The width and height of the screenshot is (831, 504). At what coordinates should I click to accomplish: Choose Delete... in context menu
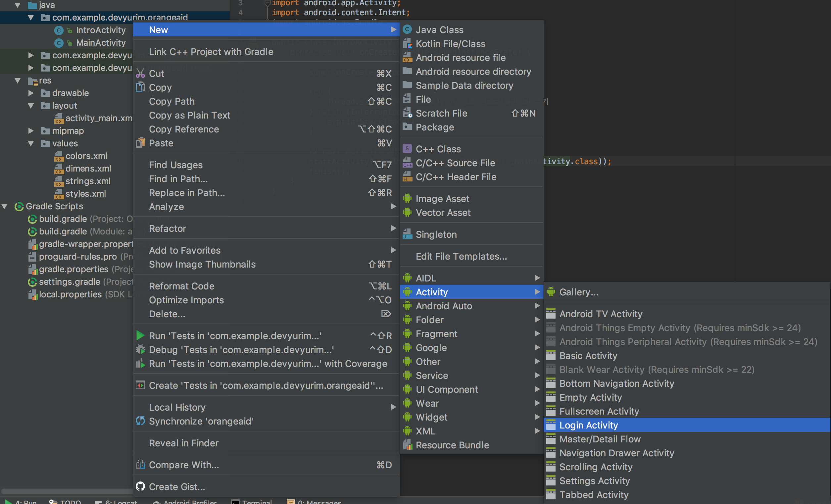(x=267, y=314)
